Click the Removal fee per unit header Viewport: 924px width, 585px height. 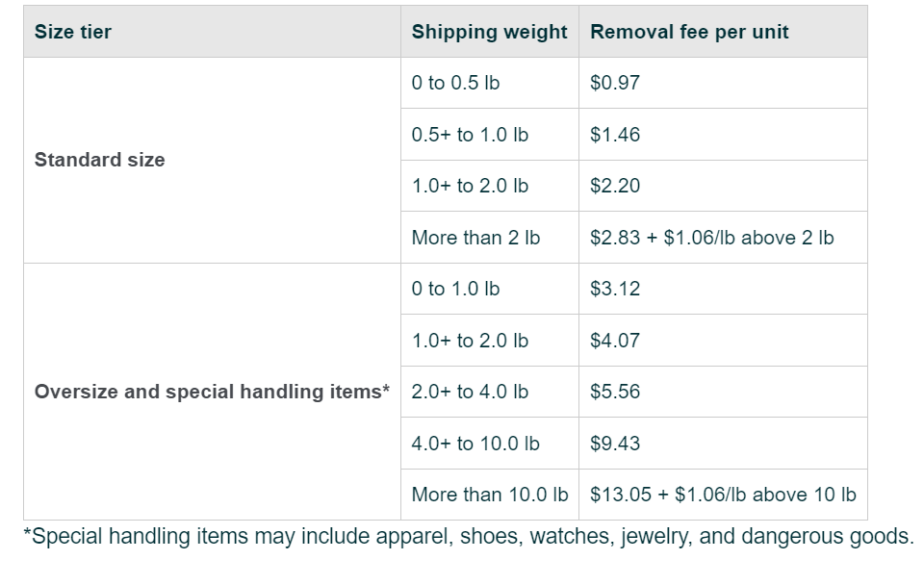coord(689,32)
